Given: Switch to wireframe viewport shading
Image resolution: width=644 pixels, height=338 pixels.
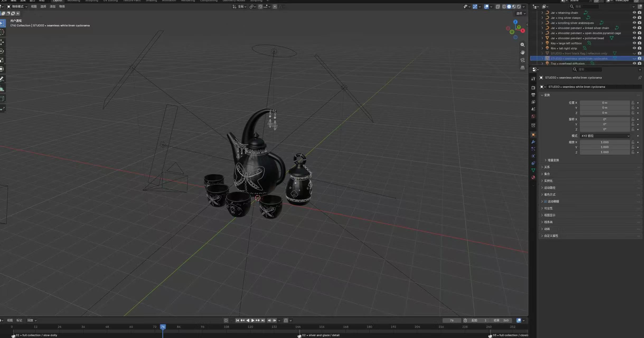Looking at the screenshot, I should (x=504, y=7).
